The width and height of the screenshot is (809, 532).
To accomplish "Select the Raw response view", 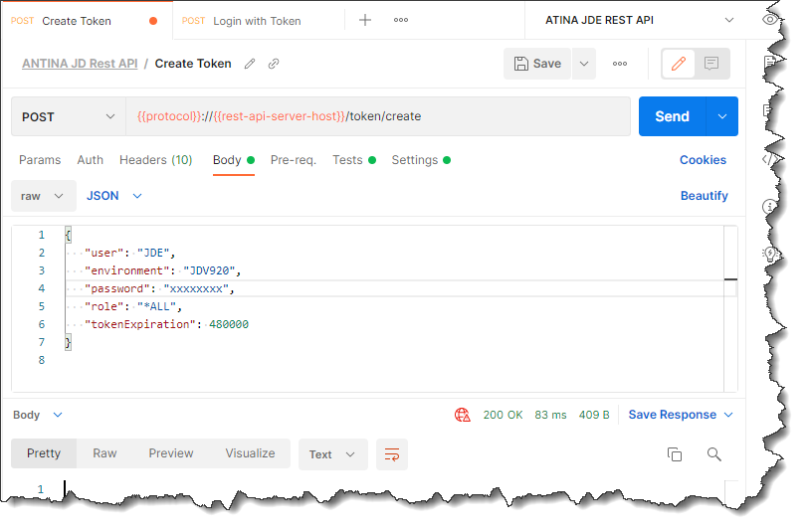I will (x=104, y=453).
